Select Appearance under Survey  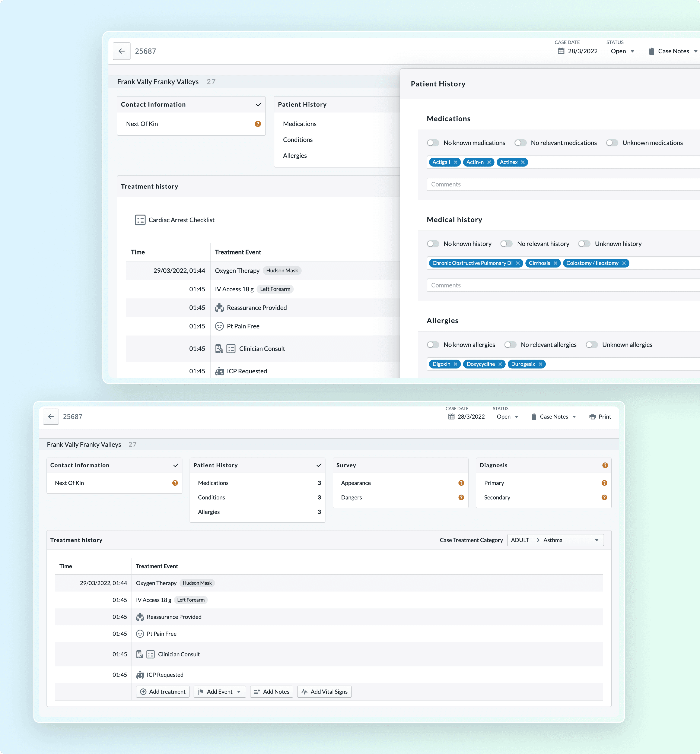point(401,483)
